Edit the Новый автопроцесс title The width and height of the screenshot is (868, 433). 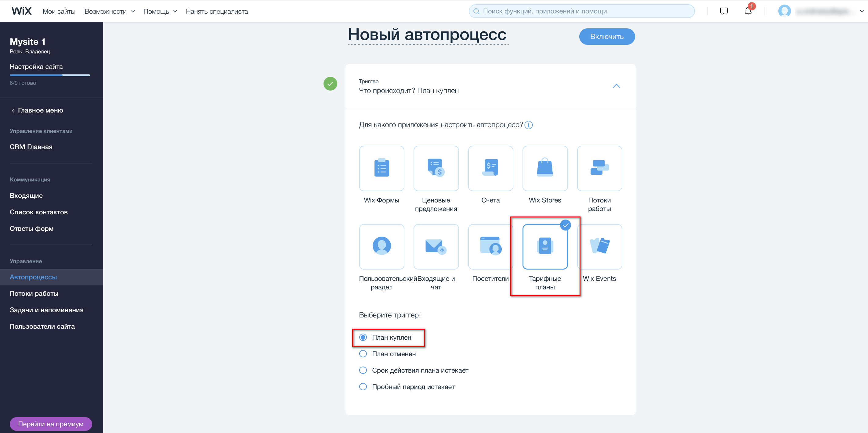[427, 34]
